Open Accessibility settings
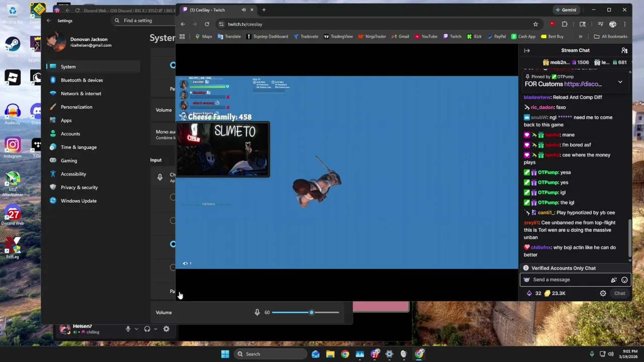Image resolution: width=644 pixels, height=362 pixels. coord(93,174)
